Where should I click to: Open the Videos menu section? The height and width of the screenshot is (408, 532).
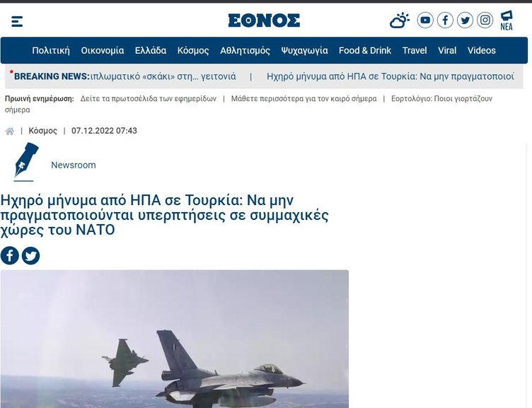pyautogui.click(x=482, y=50)
